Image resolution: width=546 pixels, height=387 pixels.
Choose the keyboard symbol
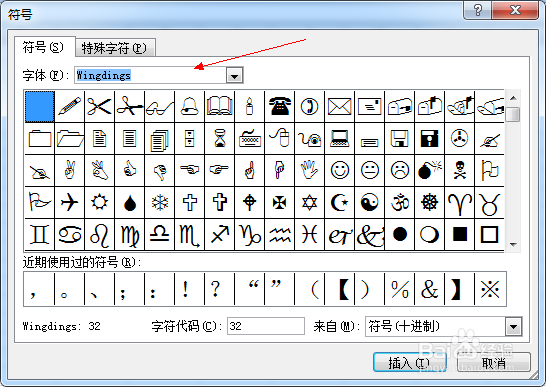249,138
